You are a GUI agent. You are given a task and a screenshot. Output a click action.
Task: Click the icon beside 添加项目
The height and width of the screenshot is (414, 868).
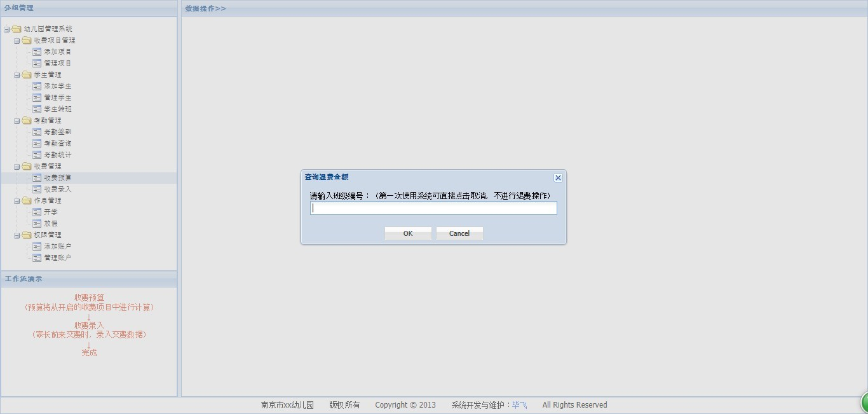[37, 52]
